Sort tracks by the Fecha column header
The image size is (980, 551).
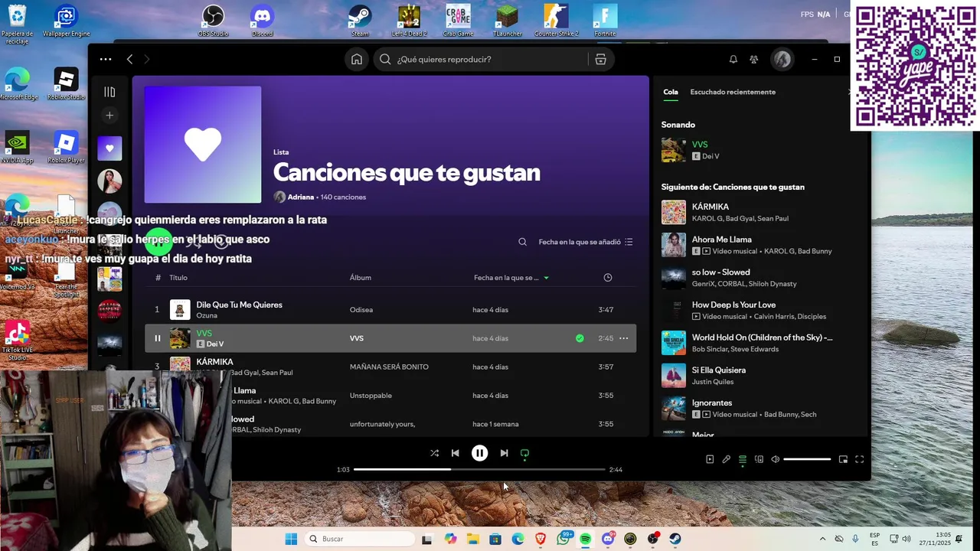(511, 278)
